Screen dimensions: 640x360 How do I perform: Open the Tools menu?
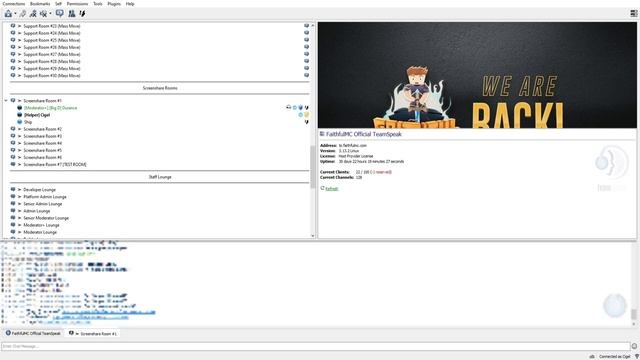98,4
